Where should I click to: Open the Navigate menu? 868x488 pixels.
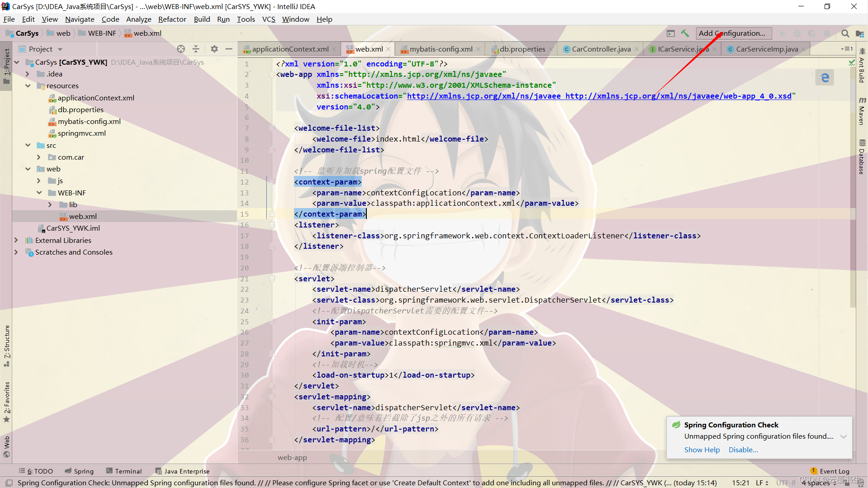80,19
